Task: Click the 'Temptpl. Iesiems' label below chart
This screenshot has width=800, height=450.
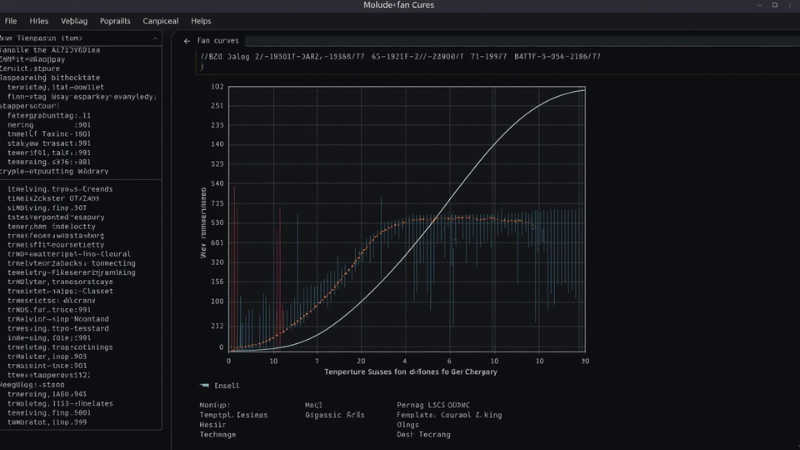Action: coord(233,415)
